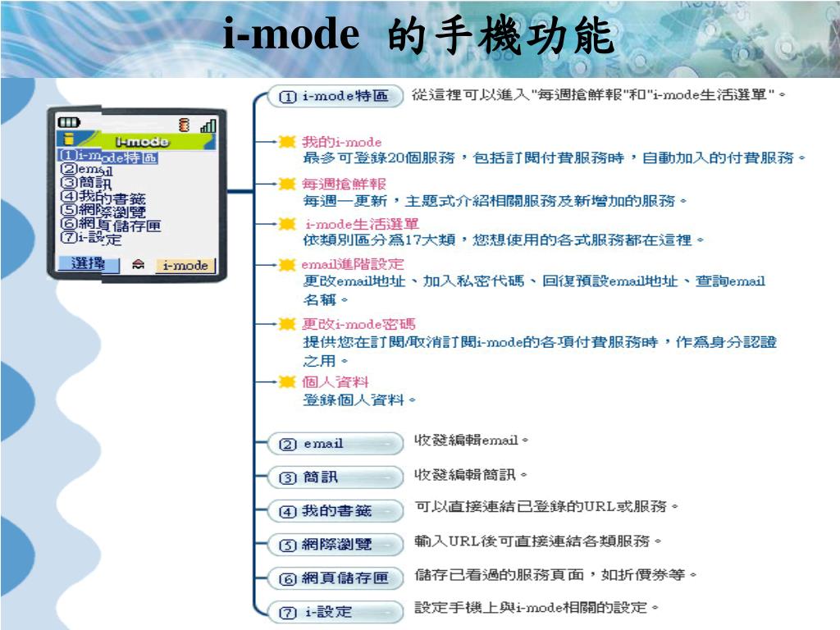
Task: Click the star bullet beside 個人資料
Action: pos(287,381)
